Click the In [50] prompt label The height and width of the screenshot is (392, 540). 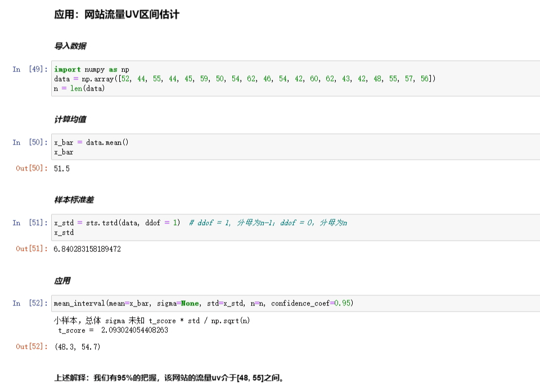point(30,142)
